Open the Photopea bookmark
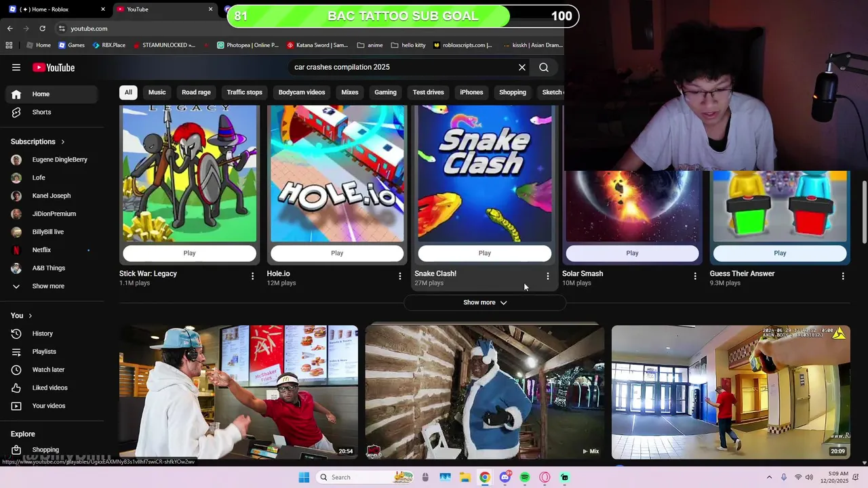 pos(248,45)
